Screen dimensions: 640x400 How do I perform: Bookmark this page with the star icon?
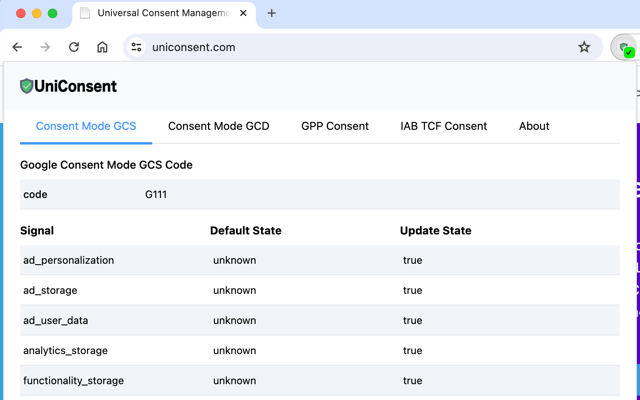click(x=584, y=47)
